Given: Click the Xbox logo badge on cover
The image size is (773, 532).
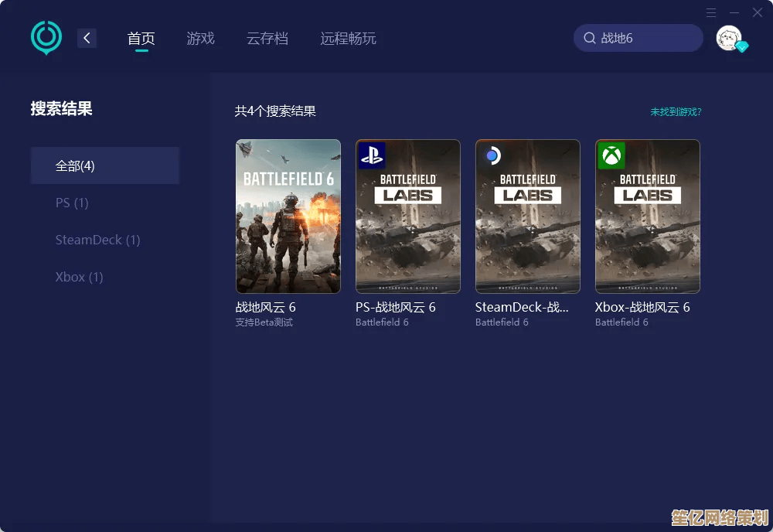Looking at the screenshot, I should [x=611, y=155].
